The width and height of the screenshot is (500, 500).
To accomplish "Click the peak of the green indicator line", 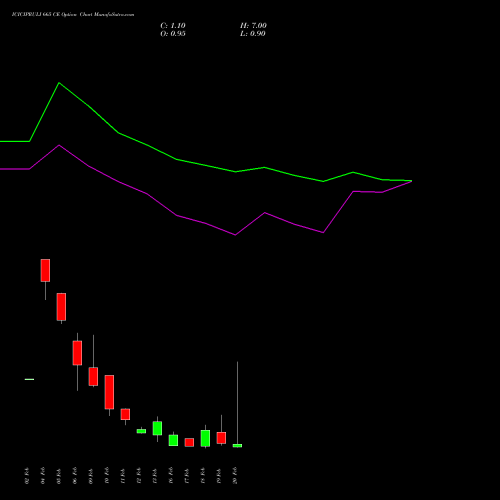I will coord(59,83).
